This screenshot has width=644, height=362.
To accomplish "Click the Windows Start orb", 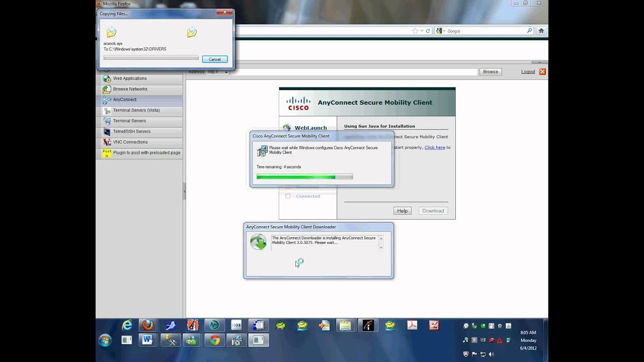I will 105,340.
